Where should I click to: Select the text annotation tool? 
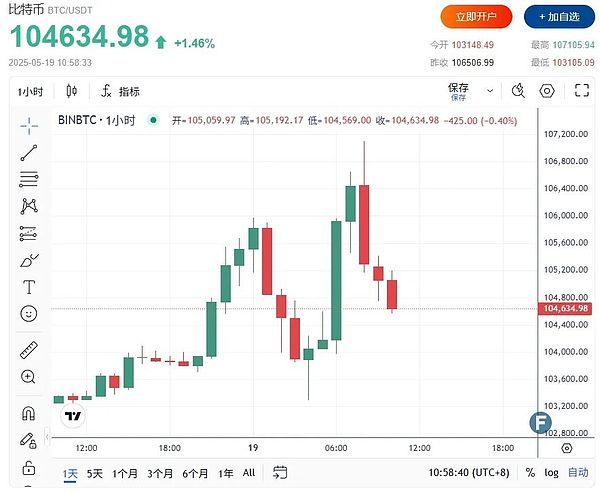[28, 287]
